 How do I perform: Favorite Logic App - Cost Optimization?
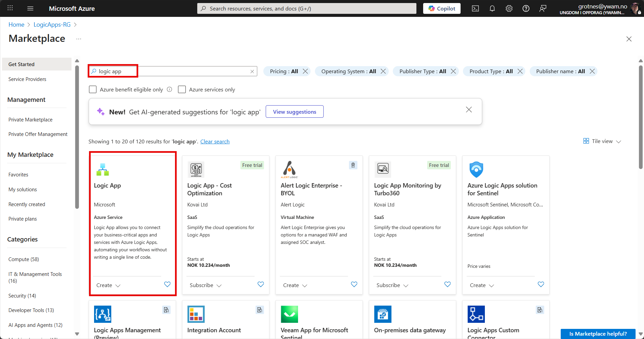click(261, 284)
